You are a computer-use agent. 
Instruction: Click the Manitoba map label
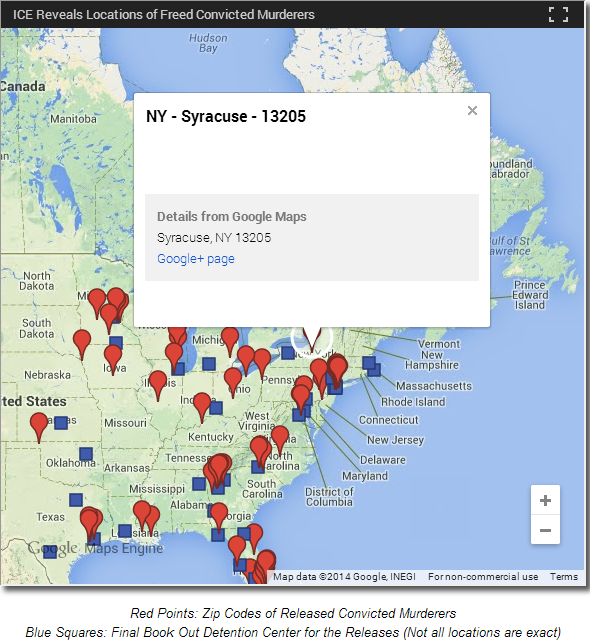pyautogui.click(x=74, y=119)
